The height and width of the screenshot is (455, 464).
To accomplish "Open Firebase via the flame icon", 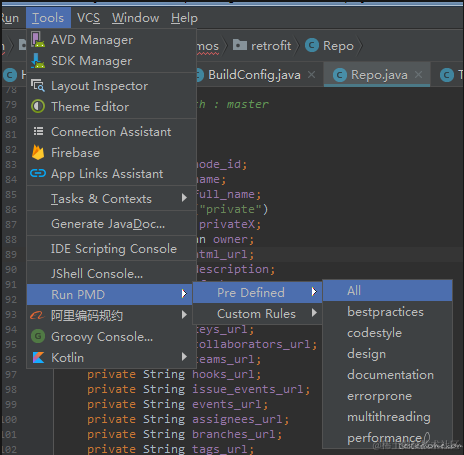I will pos(38,152).
